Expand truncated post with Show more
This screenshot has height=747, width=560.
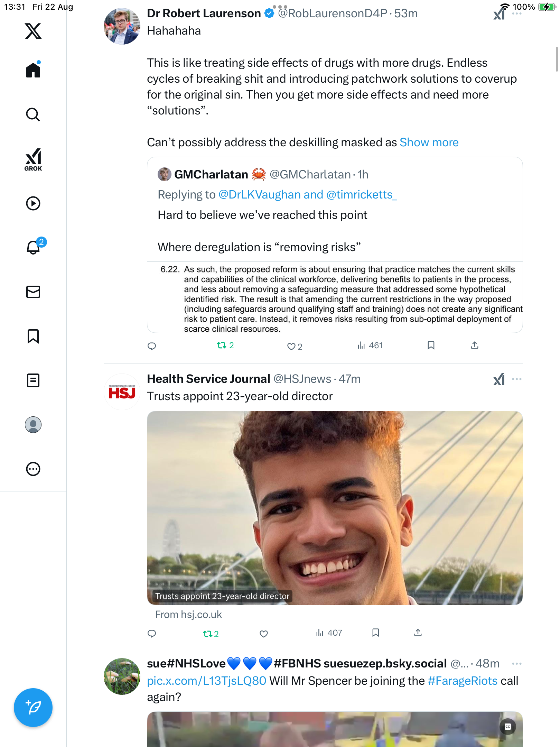pyautogui.click(x=429, y=142)
